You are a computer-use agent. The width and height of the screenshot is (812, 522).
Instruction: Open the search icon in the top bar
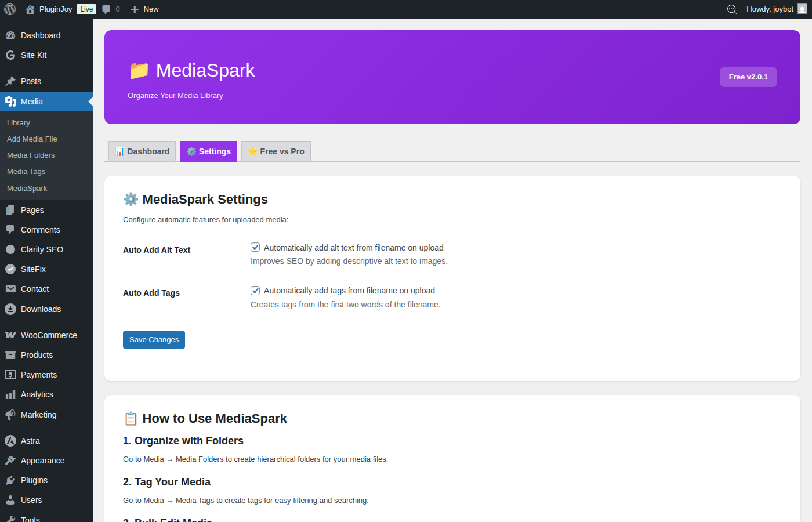tap(731, 9)
